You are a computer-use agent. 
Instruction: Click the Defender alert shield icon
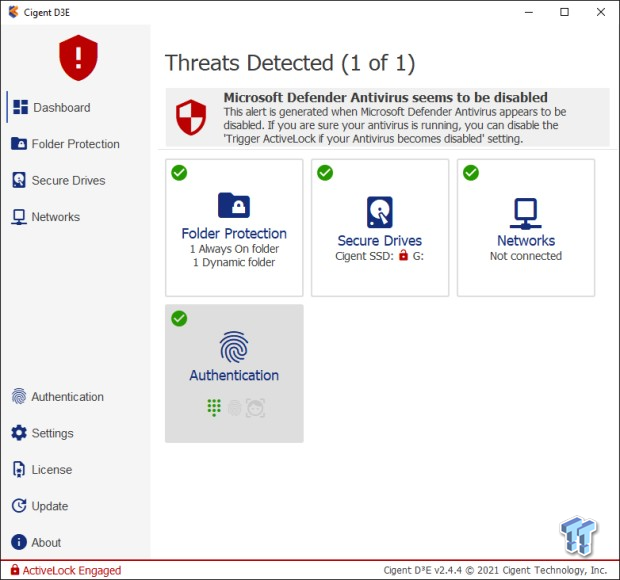coord(191,117)
